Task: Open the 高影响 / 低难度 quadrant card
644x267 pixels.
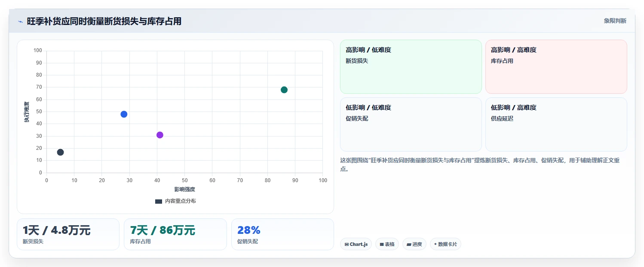Action: (411, 67)
